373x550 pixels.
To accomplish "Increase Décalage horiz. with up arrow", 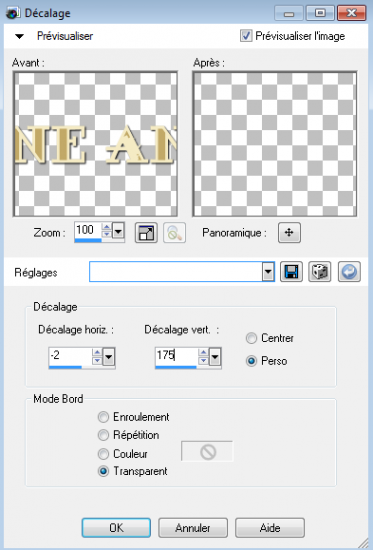I will (x=97, y=353).
